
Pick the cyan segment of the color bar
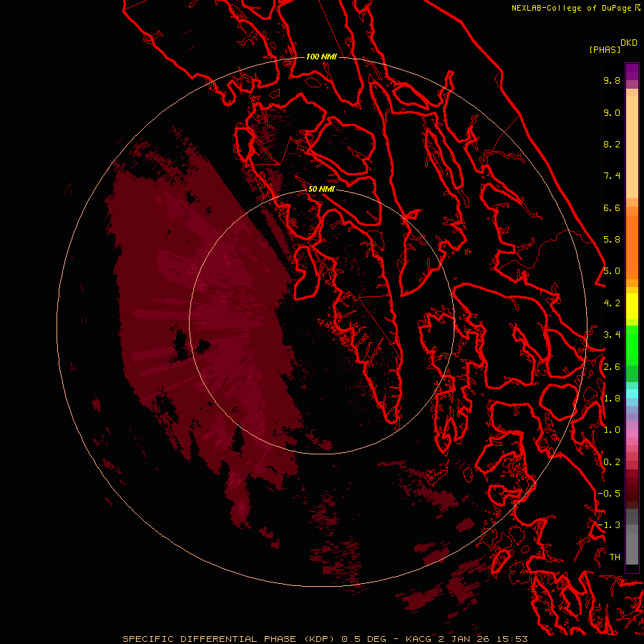(x=632, y=394)
